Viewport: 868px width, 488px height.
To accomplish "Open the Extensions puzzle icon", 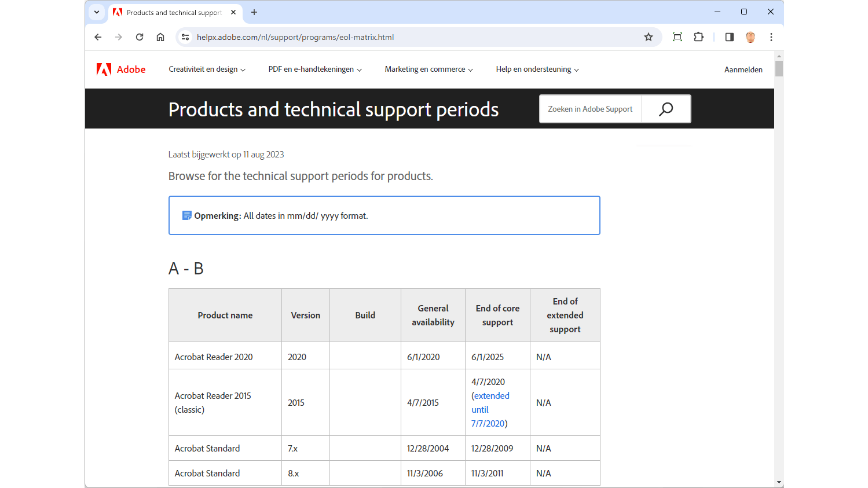I will coord(699,37).
